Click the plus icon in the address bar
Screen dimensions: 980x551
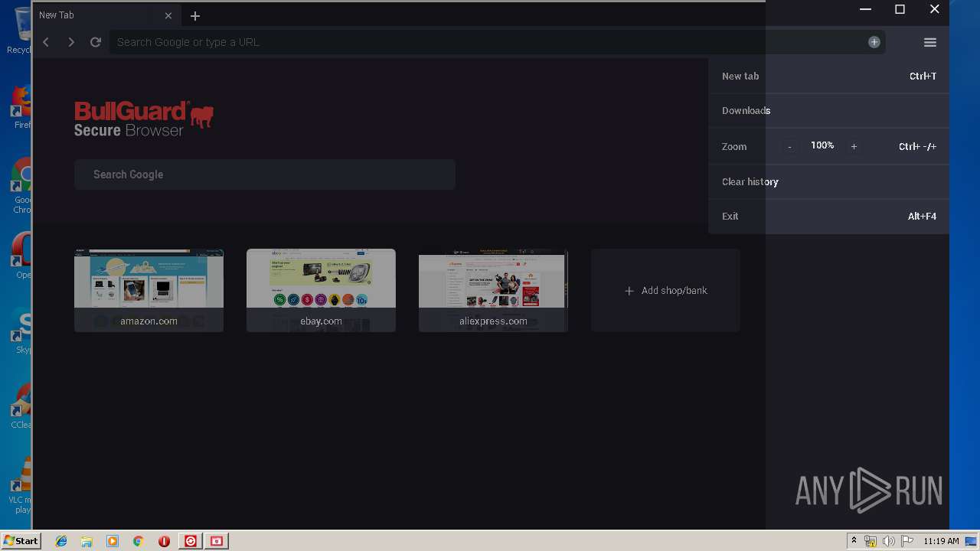874,42
